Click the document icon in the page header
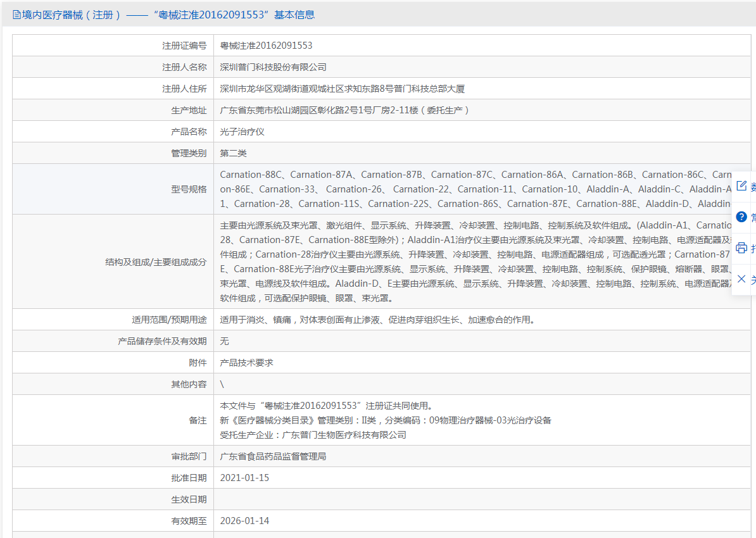This screenshot has width=756, height=538. [16, 15]
